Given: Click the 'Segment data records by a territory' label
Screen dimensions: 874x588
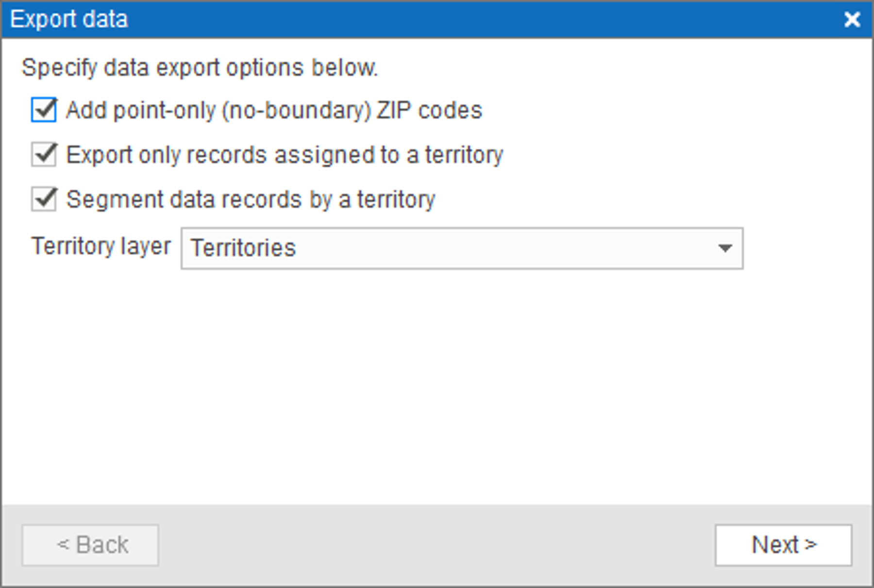Looking at the screenshot, I should pyautogui.click(x=251, y=199).
